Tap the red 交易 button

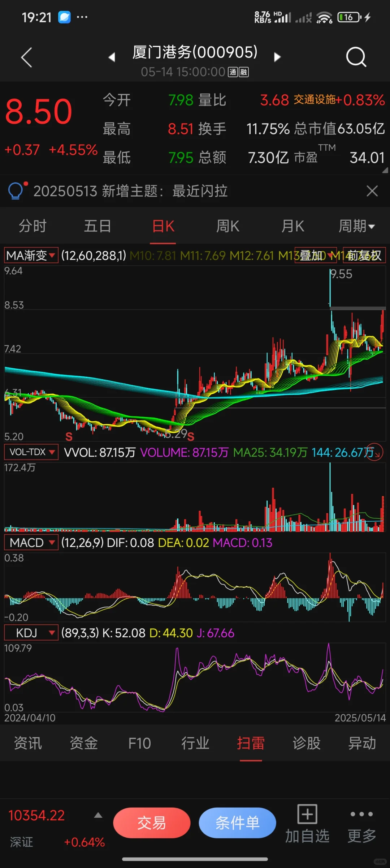[x=152, y=823]
